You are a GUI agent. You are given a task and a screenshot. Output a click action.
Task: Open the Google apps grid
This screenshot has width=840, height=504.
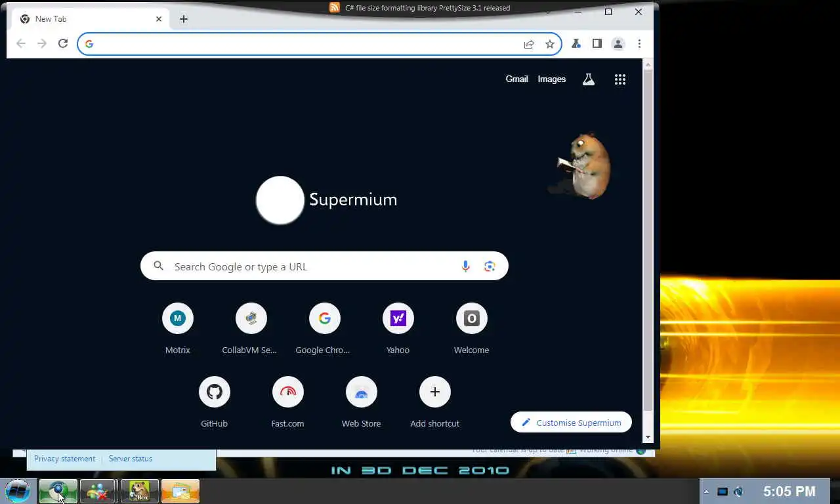tap(620, 79)
